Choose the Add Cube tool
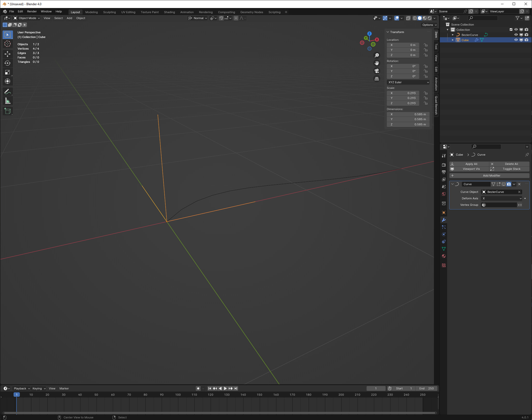Viewport: 532px width, 420px height. (x=8, y=111)
